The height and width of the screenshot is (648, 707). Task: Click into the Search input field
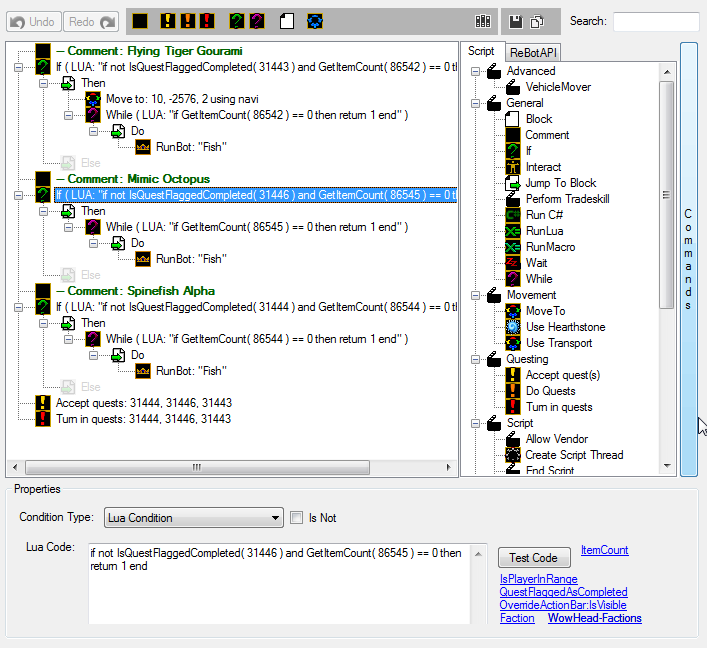[x=655, y=21]
